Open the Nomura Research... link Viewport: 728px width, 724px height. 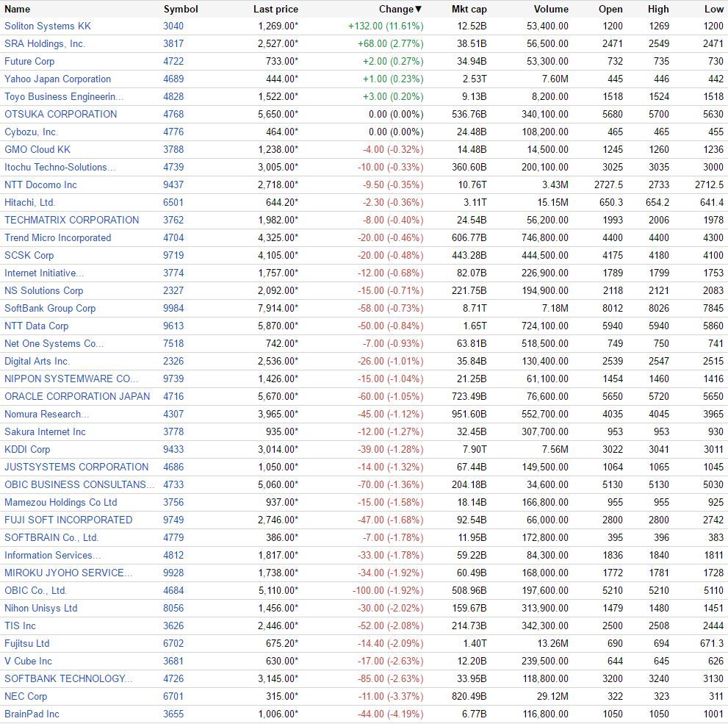click(47, 415)
